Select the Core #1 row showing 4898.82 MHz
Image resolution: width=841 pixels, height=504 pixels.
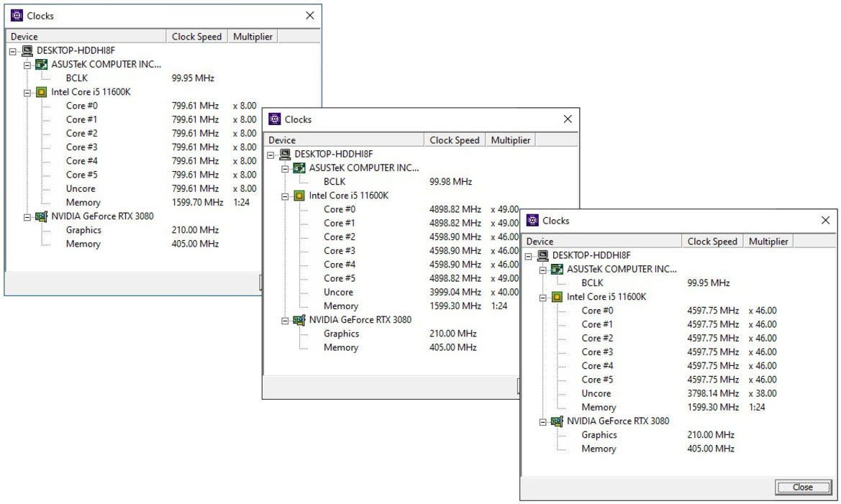click(421, 223)
